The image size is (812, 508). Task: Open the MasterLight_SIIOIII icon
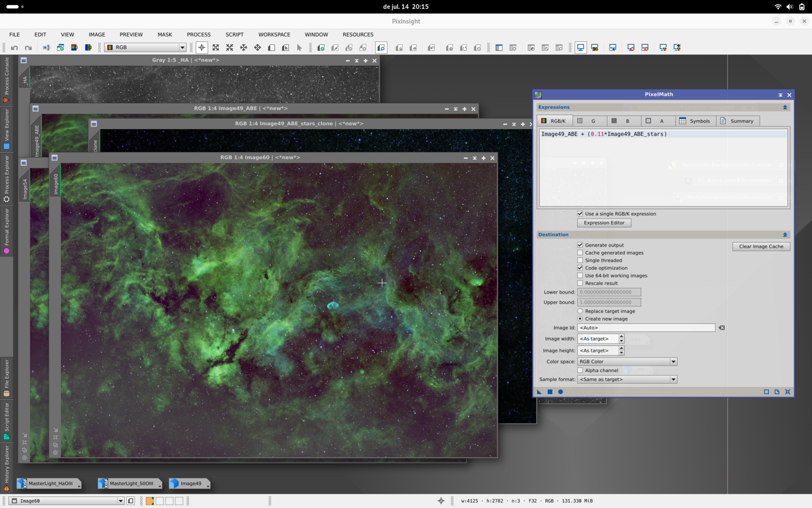tap(130, 484)
